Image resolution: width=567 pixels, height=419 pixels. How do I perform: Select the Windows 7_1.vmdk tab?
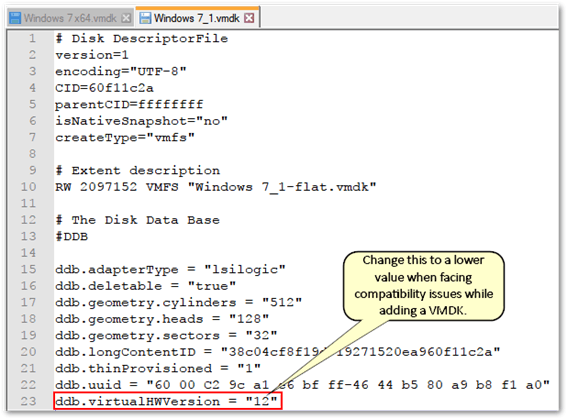(x=197, y=18)
